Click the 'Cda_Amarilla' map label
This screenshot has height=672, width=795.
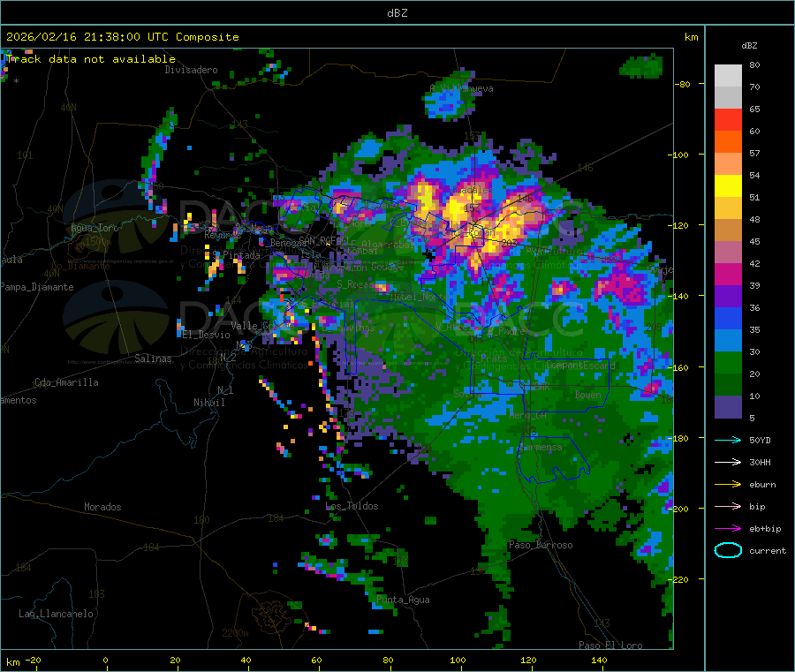tap(66, 382)
